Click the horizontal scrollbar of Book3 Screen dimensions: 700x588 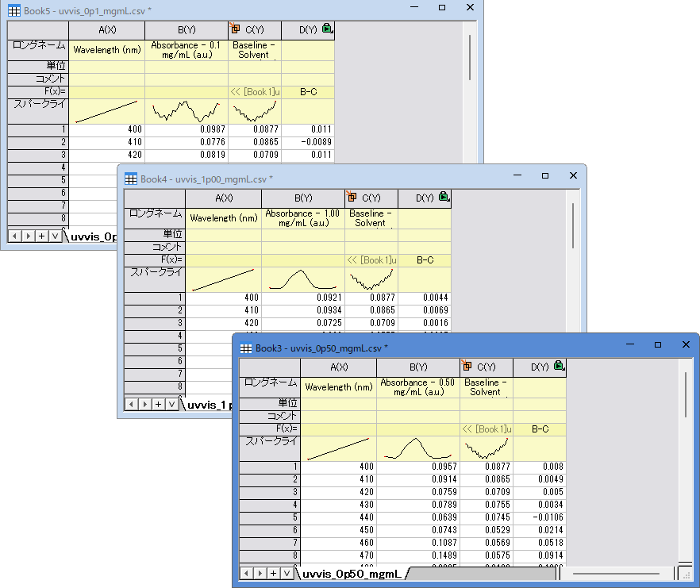coord(616,574)
